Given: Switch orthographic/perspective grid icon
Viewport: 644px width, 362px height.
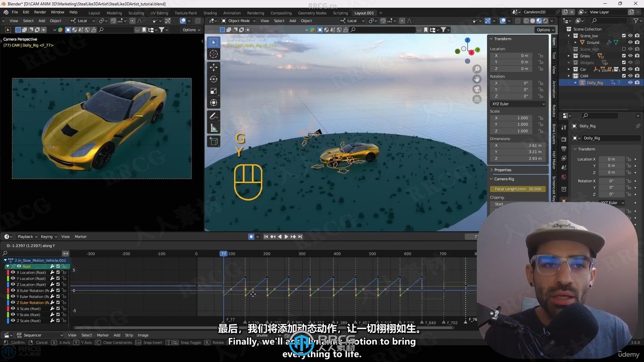Looking at the screenshot, I should pos(477,99).
